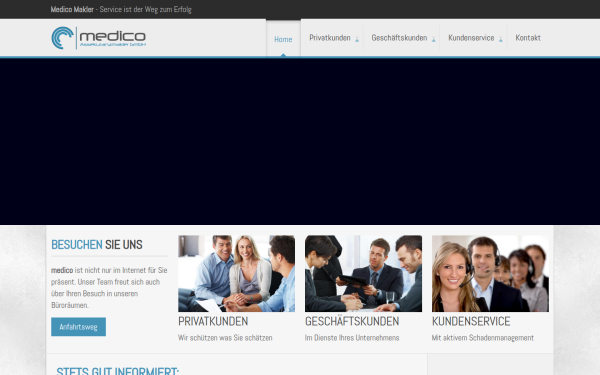Open the Kundenservice headset team photo
Screen dimensions: 600x375
coord(490,274)
